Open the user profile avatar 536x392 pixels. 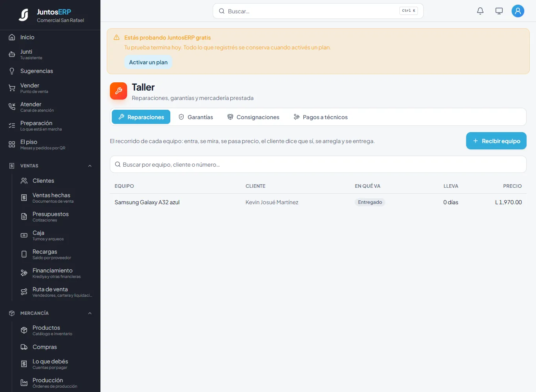pyautogui.click(x=518, y=11)
